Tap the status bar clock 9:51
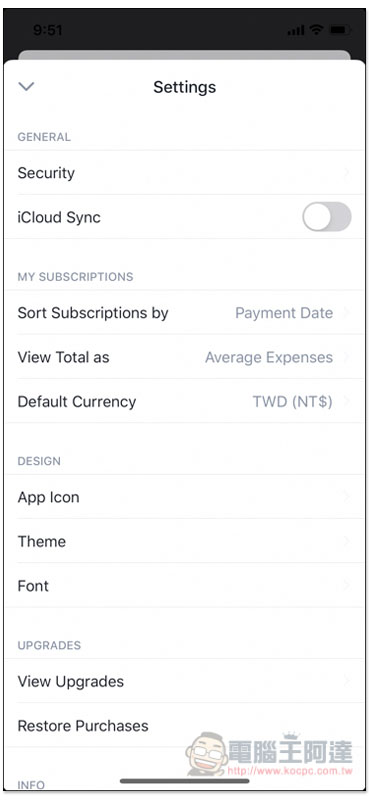 tap(47, 30)
